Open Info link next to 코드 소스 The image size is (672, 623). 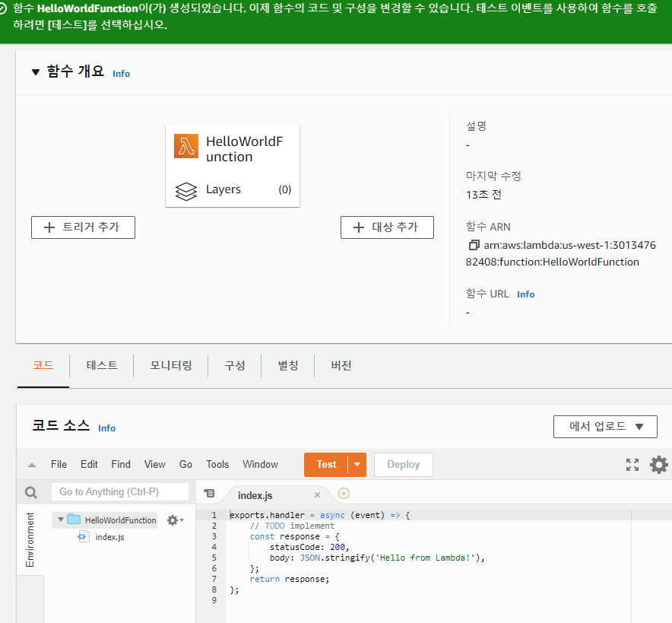click(106, 428)
